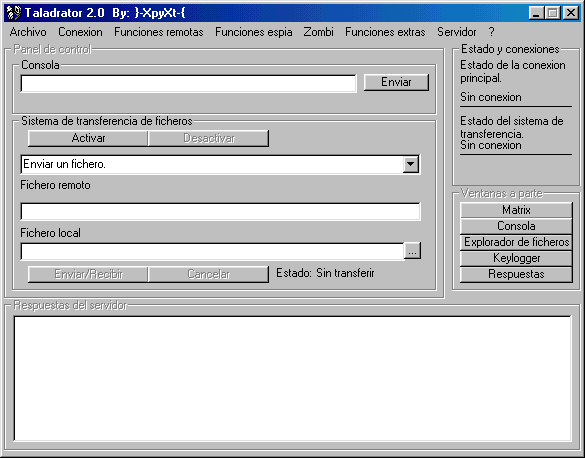Screen dimensions: 585x458
Task: Click inside the Fichero remoto text field
Action: [x=220, y=212]
